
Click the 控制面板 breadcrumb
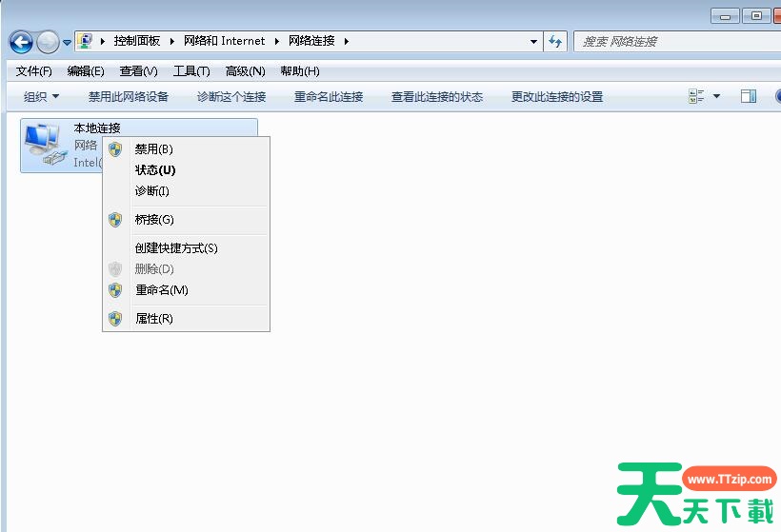point(137,41)
